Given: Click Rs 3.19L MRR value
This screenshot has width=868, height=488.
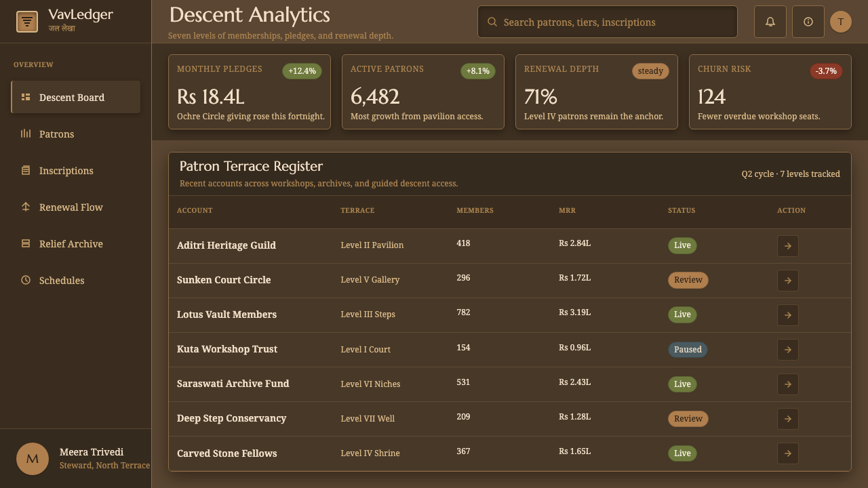Looking at the screenshot, I should (575, 312).
